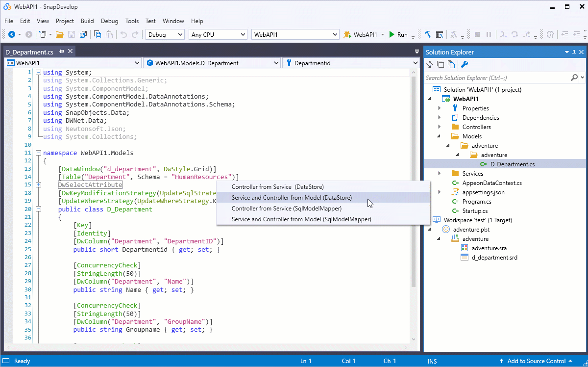Click the debug bug icon beside WebAPI1
This screenshot has width=588, height=367.
pos(347,34)
